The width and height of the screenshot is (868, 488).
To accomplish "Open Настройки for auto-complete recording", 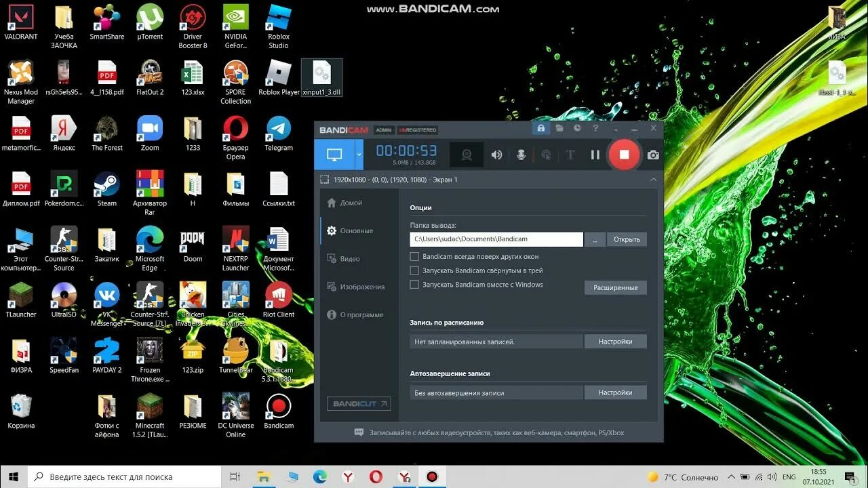I will point(616,392).
